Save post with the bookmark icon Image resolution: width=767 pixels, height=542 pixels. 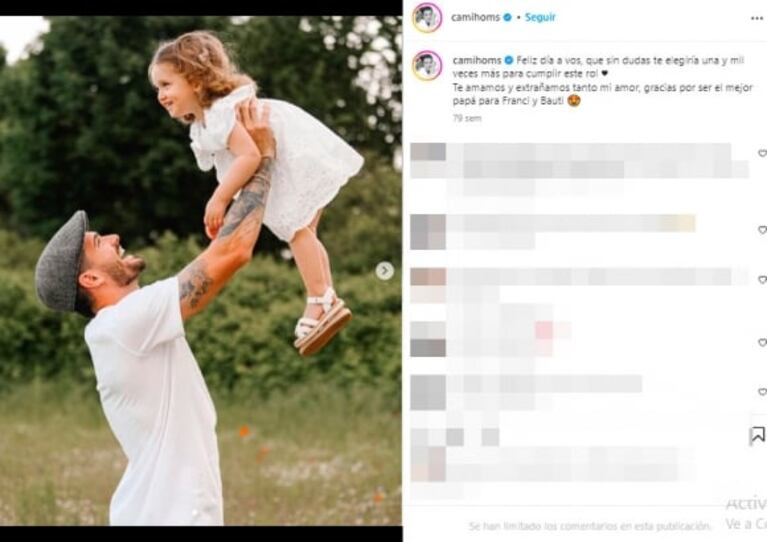point(758,434)
